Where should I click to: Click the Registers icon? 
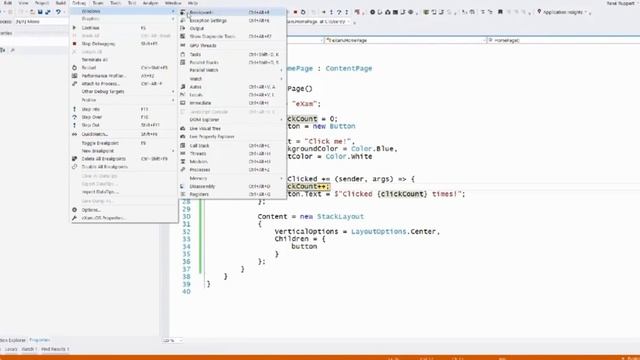pyautogui.click(x=183, y=194)
